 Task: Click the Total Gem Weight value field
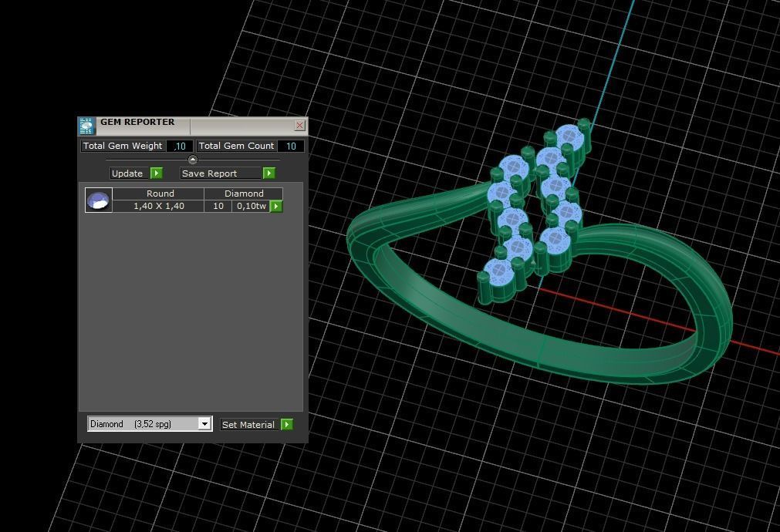point(180,146)
